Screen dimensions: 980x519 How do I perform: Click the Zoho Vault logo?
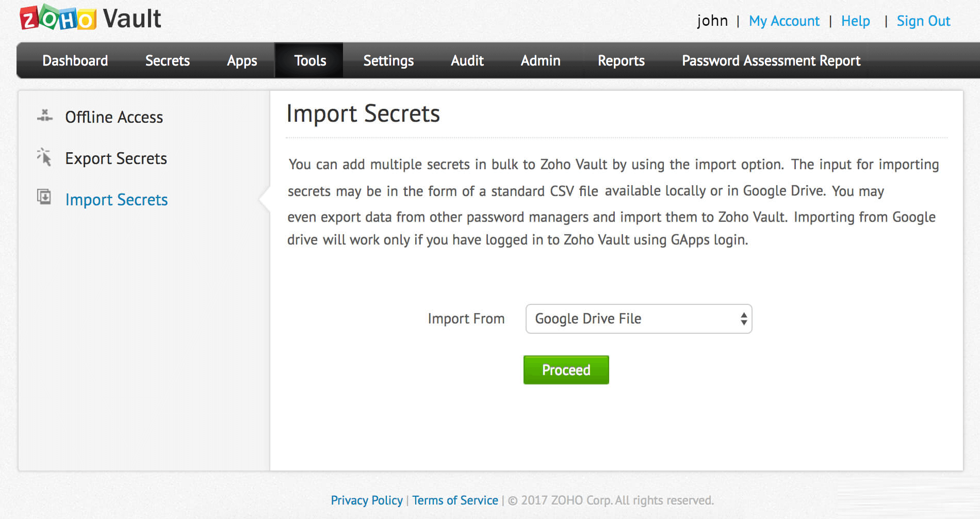coord(90,19)
